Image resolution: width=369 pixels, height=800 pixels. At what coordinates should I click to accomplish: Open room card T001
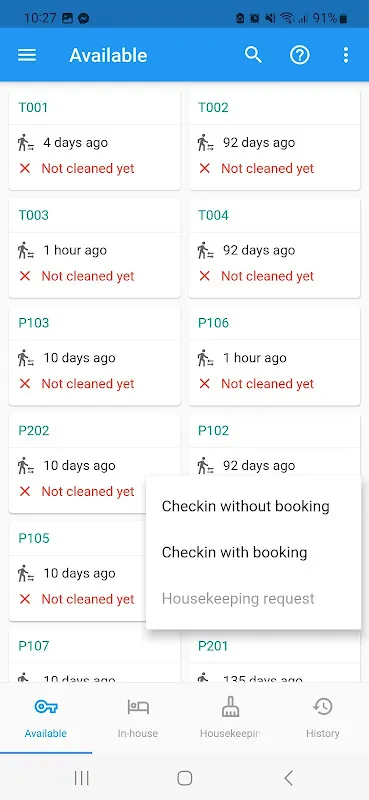(x=94, y=140)
